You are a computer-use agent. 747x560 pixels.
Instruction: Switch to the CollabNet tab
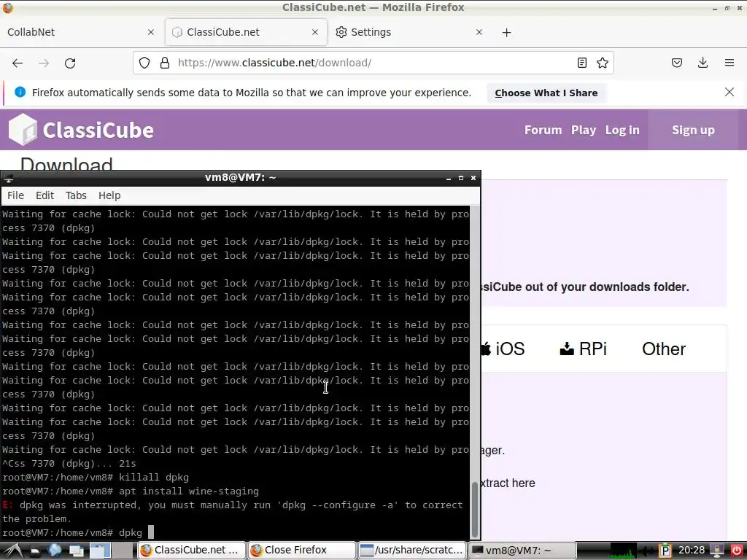[x=82, y=32]
